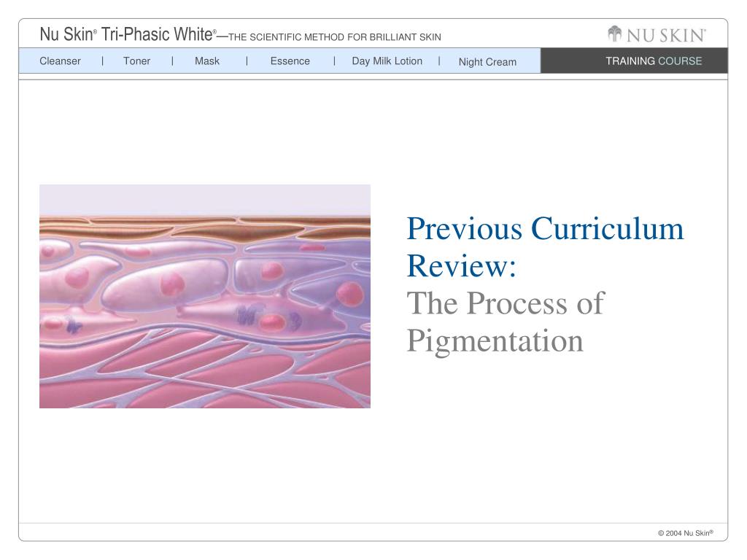Click 'The Scientific Method for Brilliant Skin' tagline
The height and width of the screenshot is (560, 747).
point(335,37)
